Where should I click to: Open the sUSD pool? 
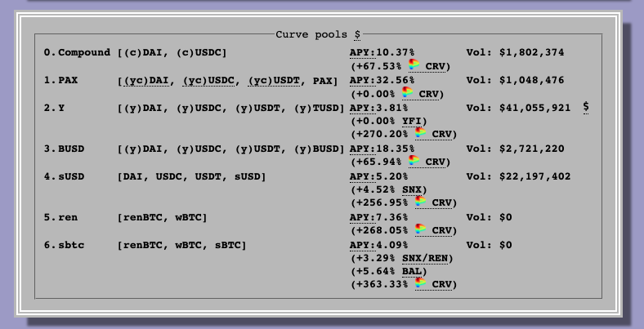(x=71, y=176)
